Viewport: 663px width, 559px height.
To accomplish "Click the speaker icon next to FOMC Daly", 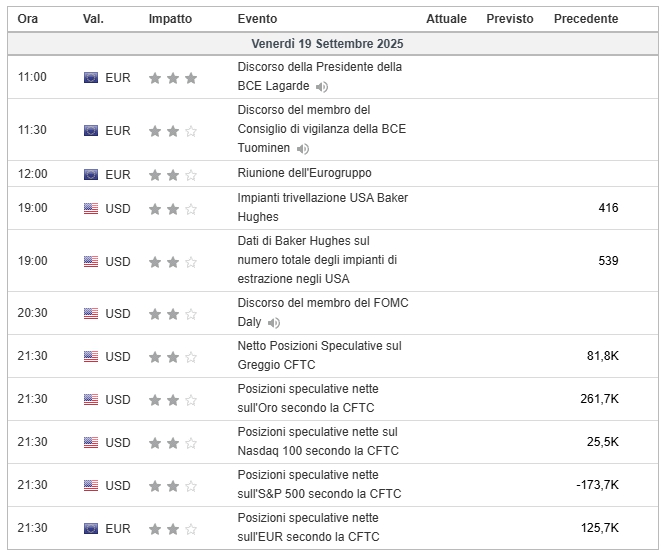I will tap(274, 323).
